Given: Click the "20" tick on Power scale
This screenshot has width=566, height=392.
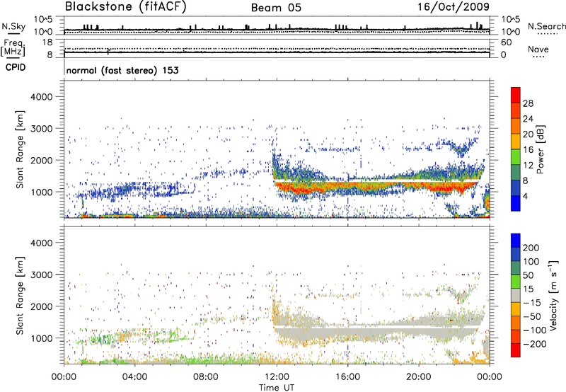Looking at the screenshot, I should pyautogui.click(x=528, y=134).
